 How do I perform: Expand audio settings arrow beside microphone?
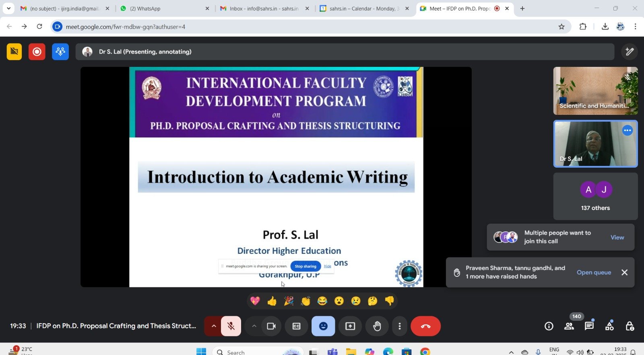tap(214, 326)
